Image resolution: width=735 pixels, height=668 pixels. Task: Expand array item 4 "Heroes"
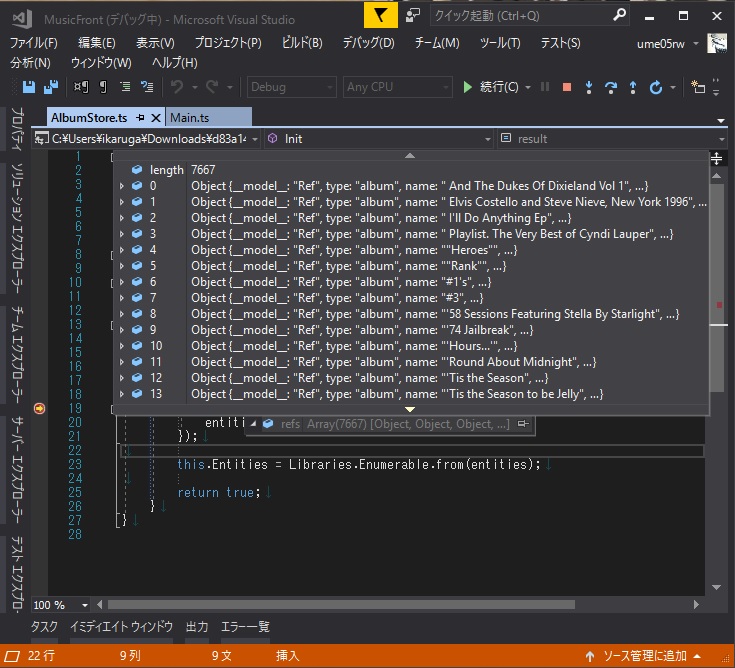[121, 250]
